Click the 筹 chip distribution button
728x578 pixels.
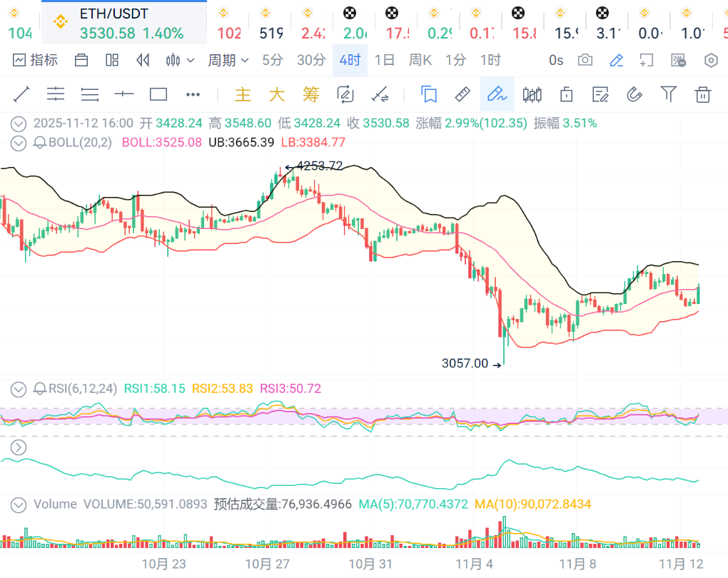310,94
